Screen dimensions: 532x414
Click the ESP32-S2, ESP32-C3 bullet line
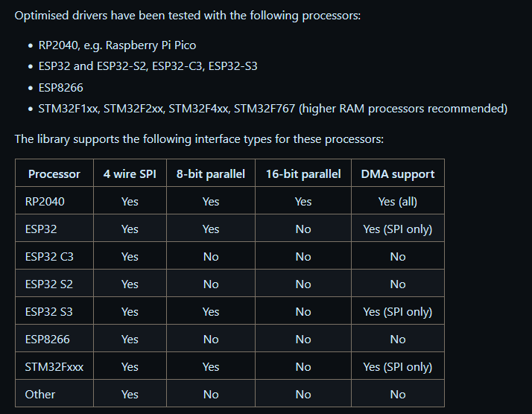148,66
